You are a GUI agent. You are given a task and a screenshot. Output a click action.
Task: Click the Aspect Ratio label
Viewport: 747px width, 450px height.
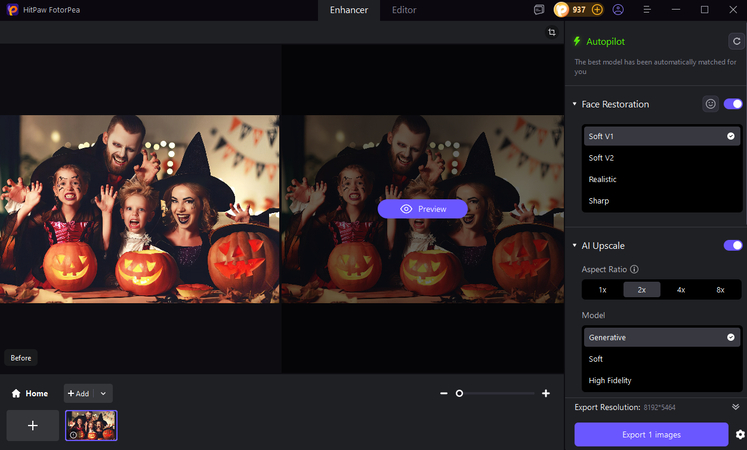pos(604,269)
